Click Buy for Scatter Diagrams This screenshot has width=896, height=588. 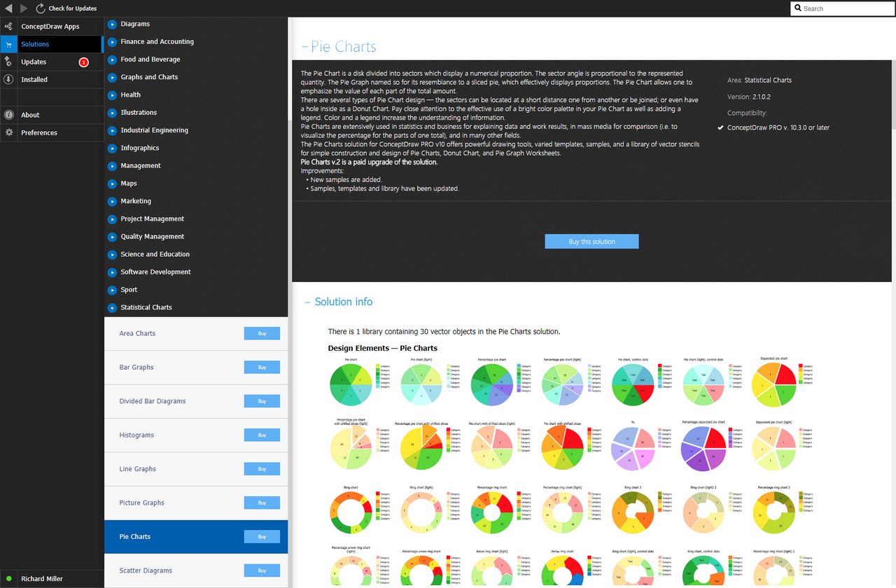(262, 570)
